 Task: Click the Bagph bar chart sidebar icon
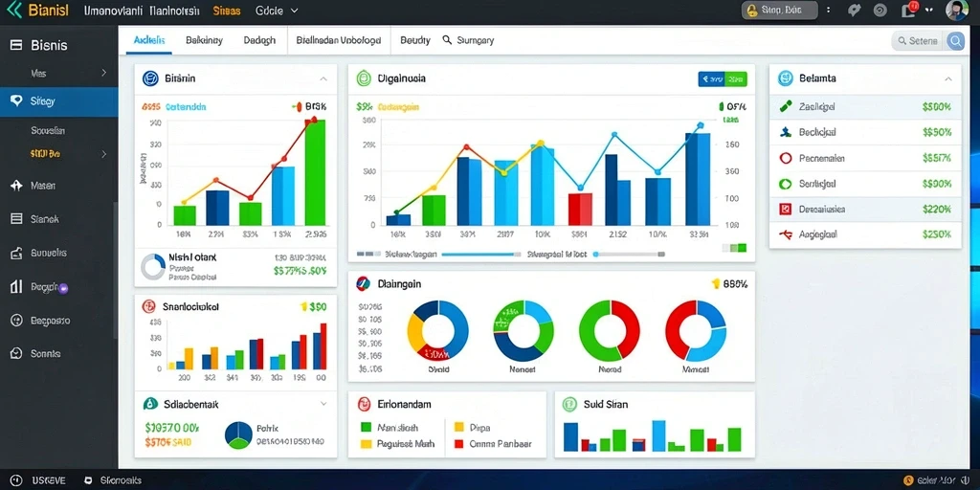coord(17,287)
